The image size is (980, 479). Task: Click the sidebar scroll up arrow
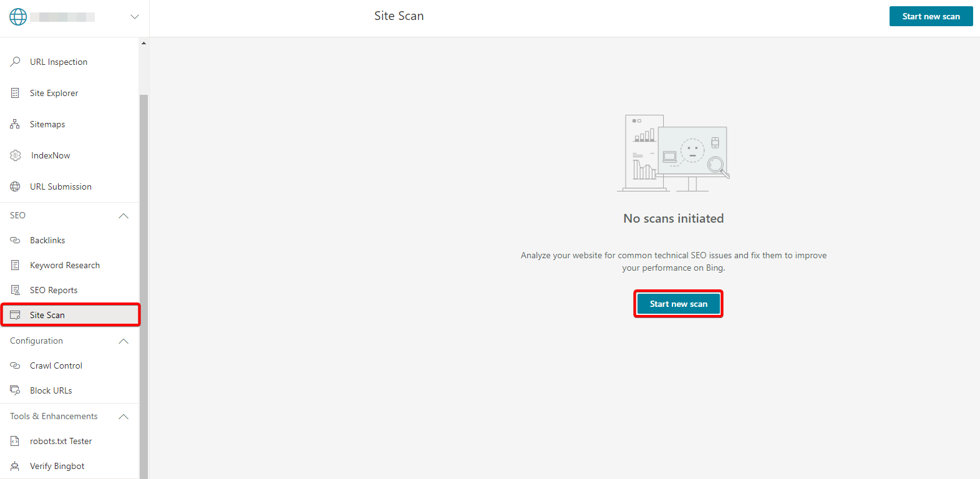(143, 43)
